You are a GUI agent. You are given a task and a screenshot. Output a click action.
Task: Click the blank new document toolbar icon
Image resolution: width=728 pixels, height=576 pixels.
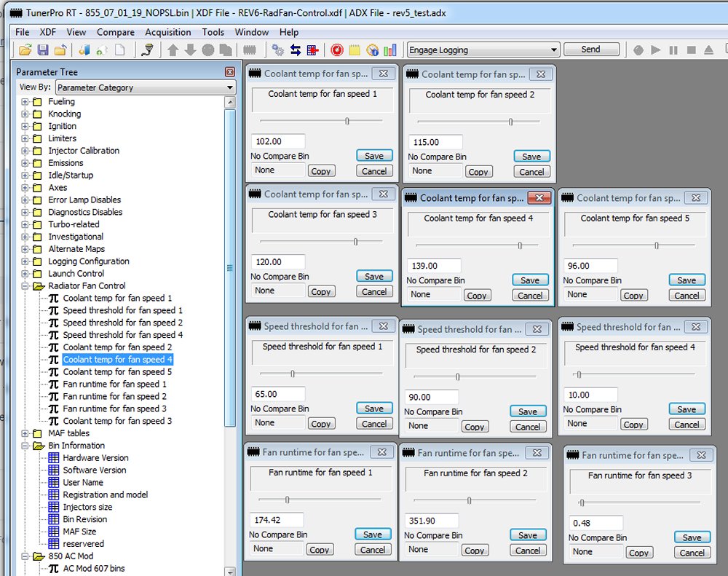point(120,50)
